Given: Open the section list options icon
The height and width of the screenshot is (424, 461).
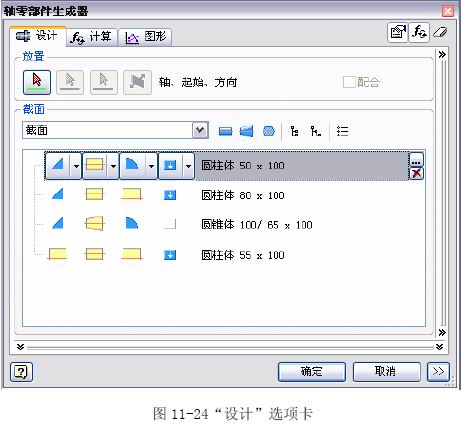Looking at the screenshot, I should [342, 131].
